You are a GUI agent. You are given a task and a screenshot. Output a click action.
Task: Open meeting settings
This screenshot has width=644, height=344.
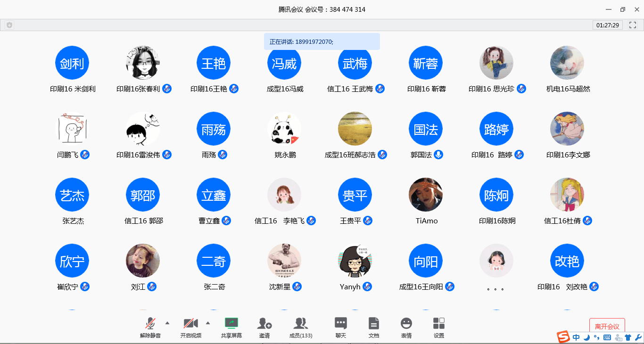coord(438,324)
